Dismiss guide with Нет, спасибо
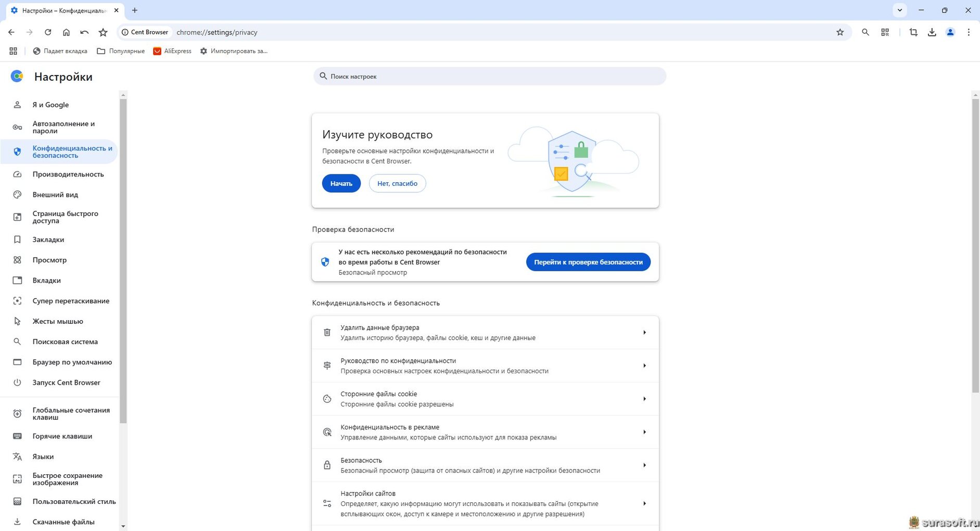 pyautogui.click(x=398, y=183)
